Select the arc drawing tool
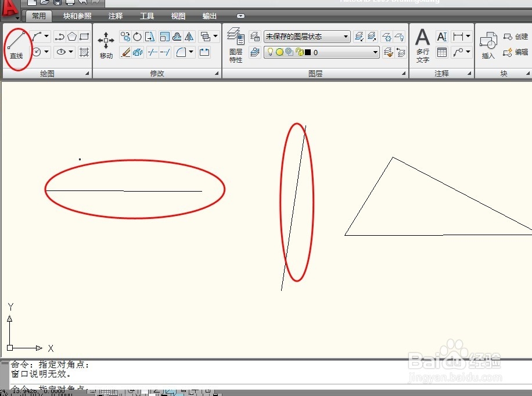 pos(37,37)
